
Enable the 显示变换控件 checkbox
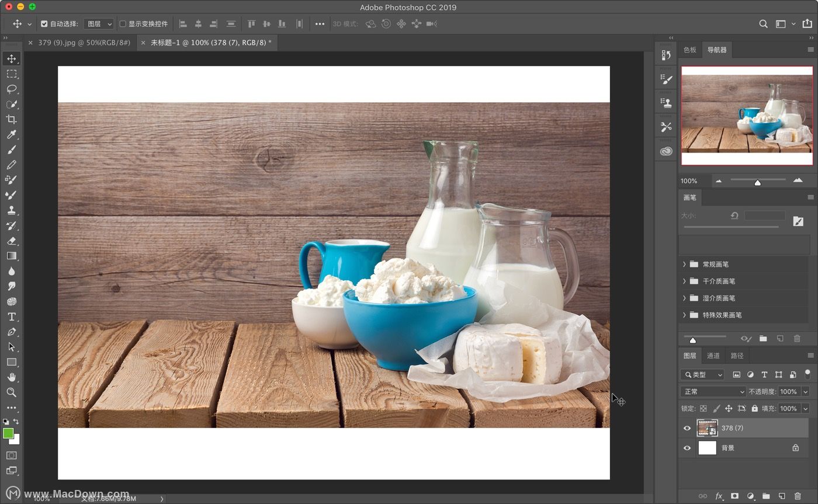coord(123,24)
